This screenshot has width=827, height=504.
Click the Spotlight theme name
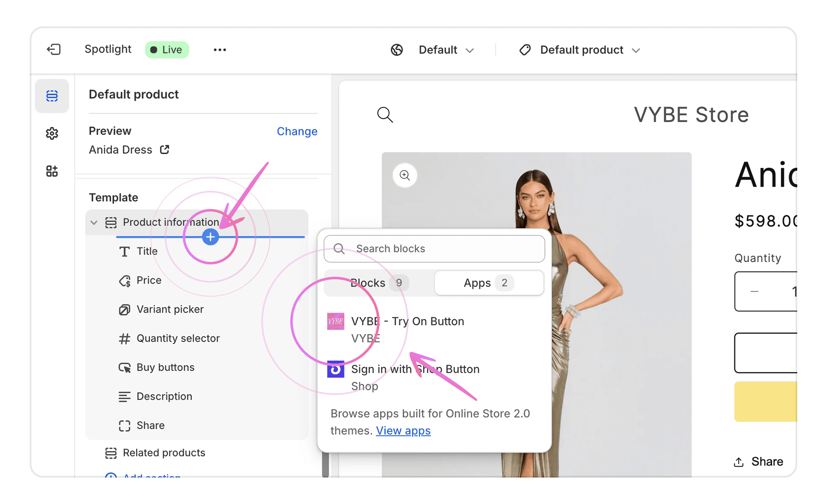pyautogui.click(x=108, y=49)
